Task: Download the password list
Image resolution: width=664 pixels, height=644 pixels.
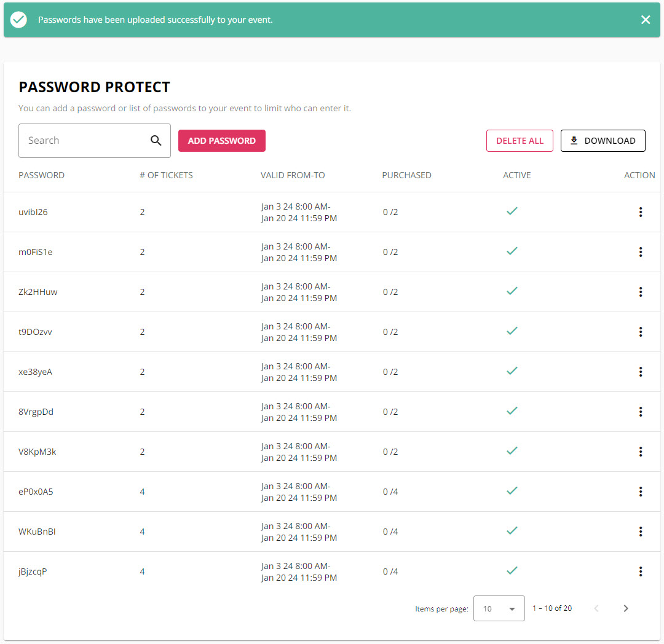Action: (x=603, y=141)
